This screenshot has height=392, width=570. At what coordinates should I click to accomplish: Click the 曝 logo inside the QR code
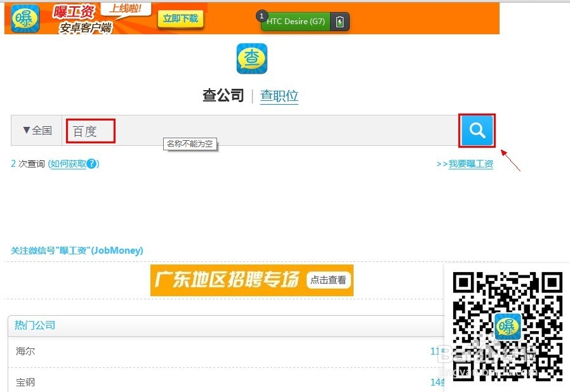(508, 329)
